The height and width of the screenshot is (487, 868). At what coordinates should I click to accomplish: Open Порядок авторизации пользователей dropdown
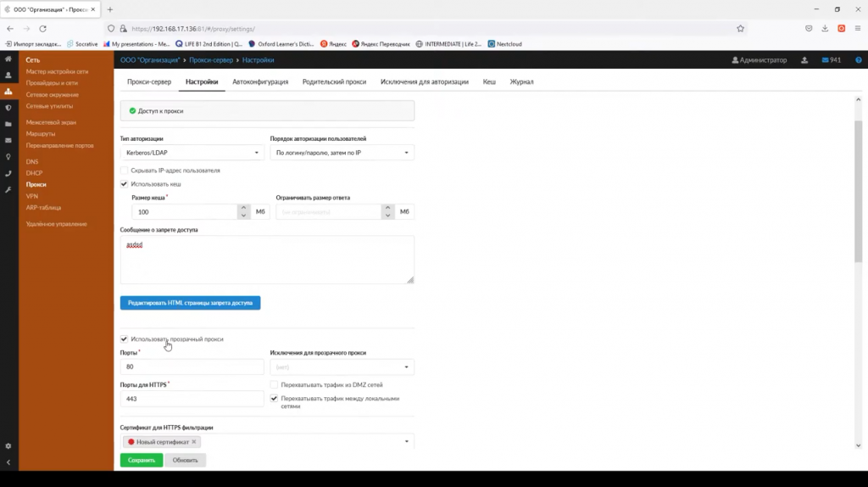click(x=342, y=153)
